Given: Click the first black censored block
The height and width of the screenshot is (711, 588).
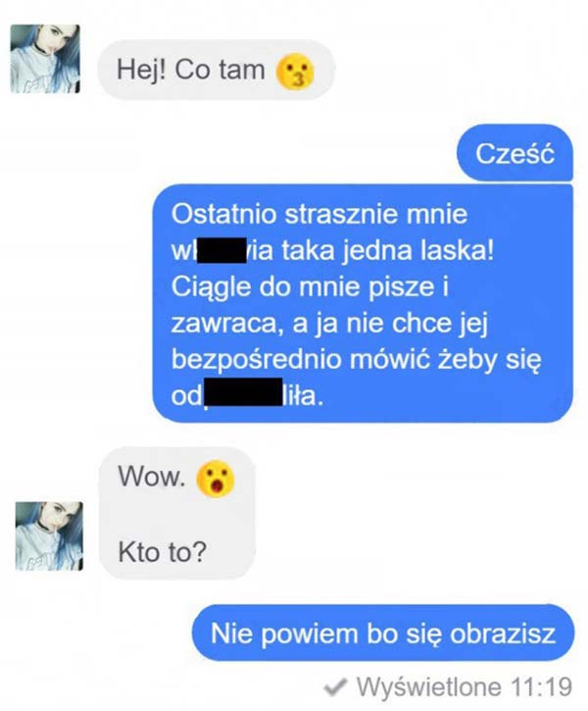Looking at the screenshot, I should click(x=222, y=250).
